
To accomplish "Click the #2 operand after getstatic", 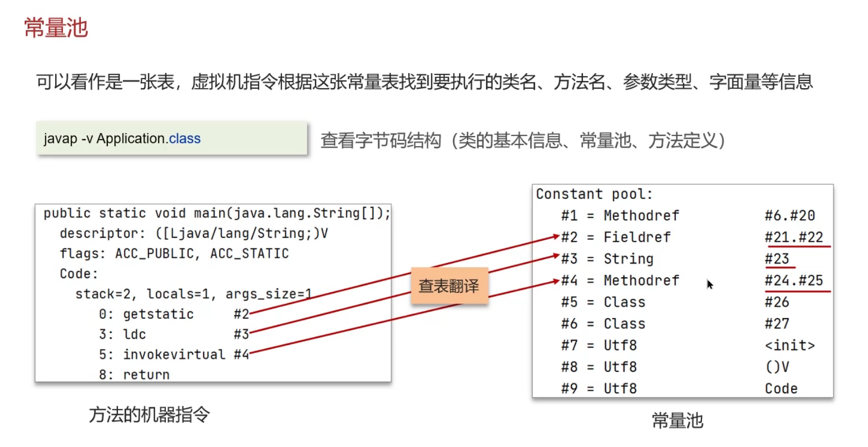I will 241,314.
